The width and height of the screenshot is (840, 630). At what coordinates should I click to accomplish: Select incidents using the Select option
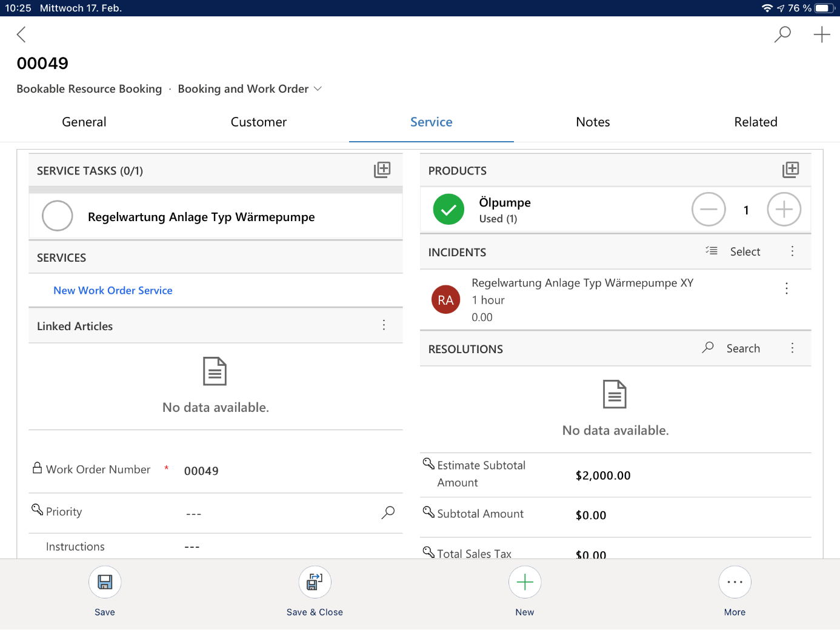(744, 251)
